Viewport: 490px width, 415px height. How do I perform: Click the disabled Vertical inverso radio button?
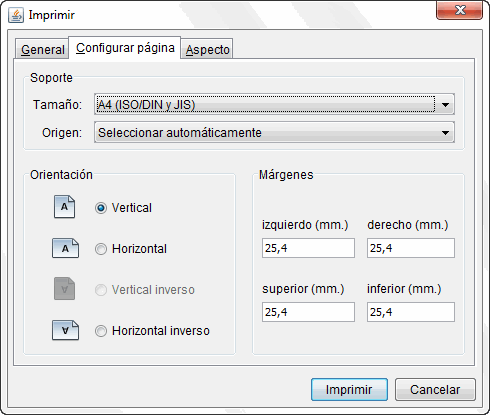101,290
